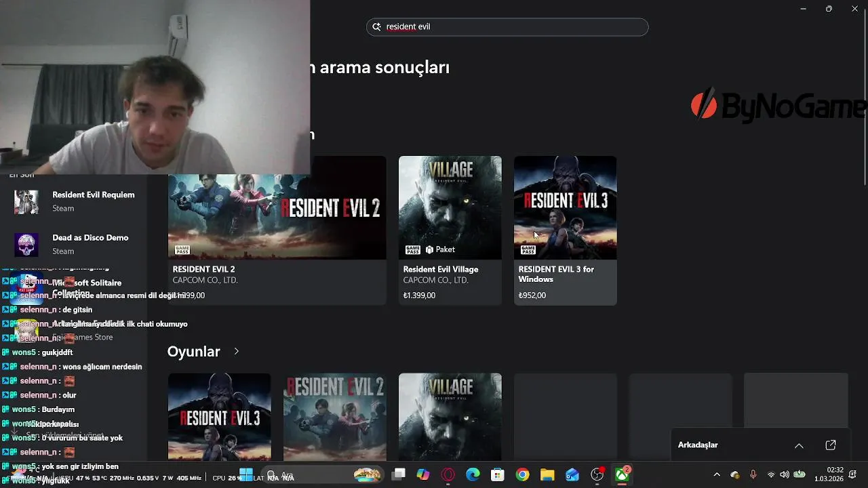Expand the Arkadaşlar friends panel chevron
The image size is (868, 488).
pos(799,445)
